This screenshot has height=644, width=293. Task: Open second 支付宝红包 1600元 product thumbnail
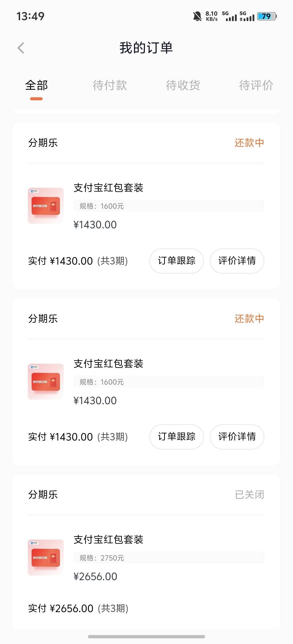pos(46,382)
